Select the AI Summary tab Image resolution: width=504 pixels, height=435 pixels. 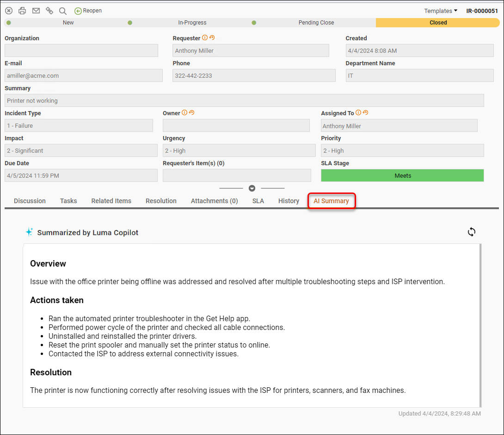331,201
